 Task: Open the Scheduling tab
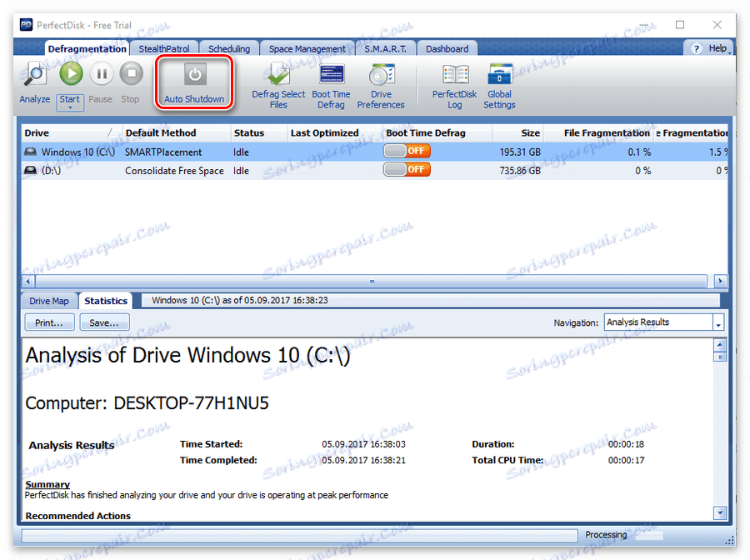pos(229,49)
